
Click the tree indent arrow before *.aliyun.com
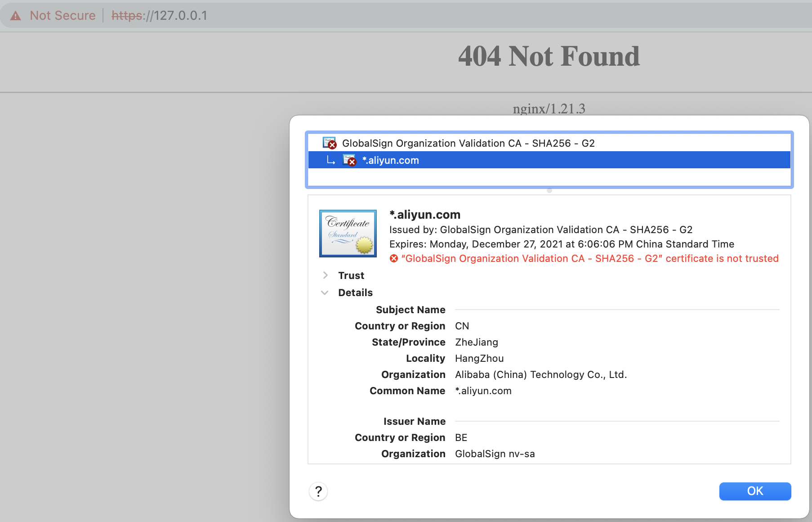pyautogui.click(x=331, y=160)
